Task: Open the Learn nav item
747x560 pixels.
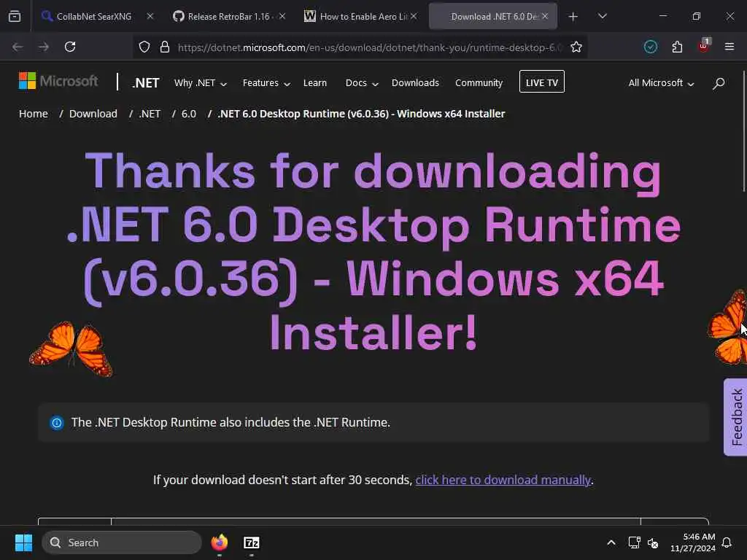Action: (x=315, y=83)
